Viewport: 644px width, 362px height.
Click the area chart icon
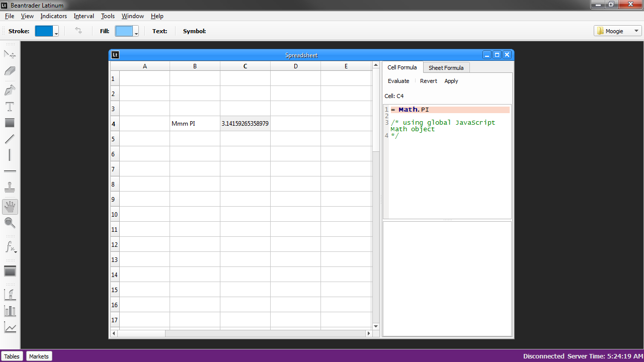coord(10,295)
